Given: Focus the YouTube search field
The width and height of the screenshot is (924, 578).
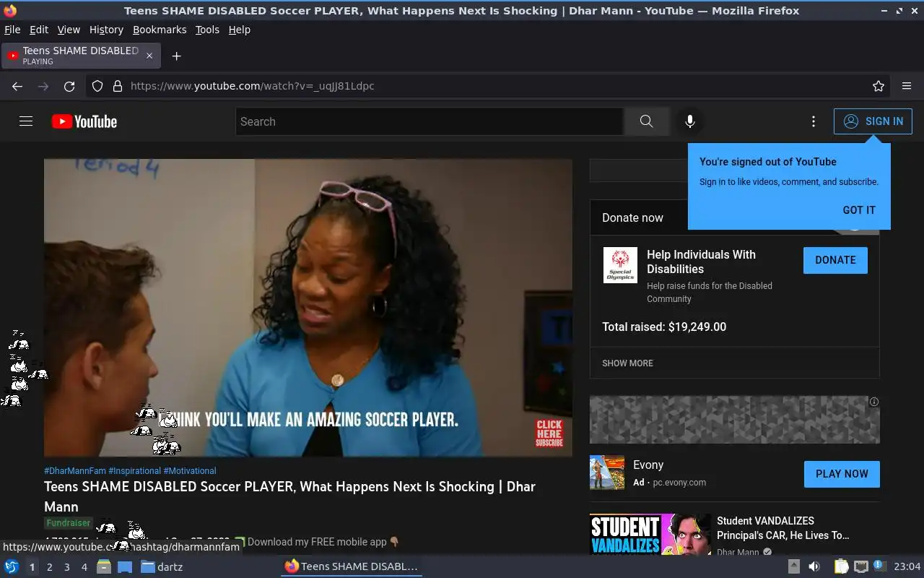Looking at the screenshot, I should pos(430,121).
